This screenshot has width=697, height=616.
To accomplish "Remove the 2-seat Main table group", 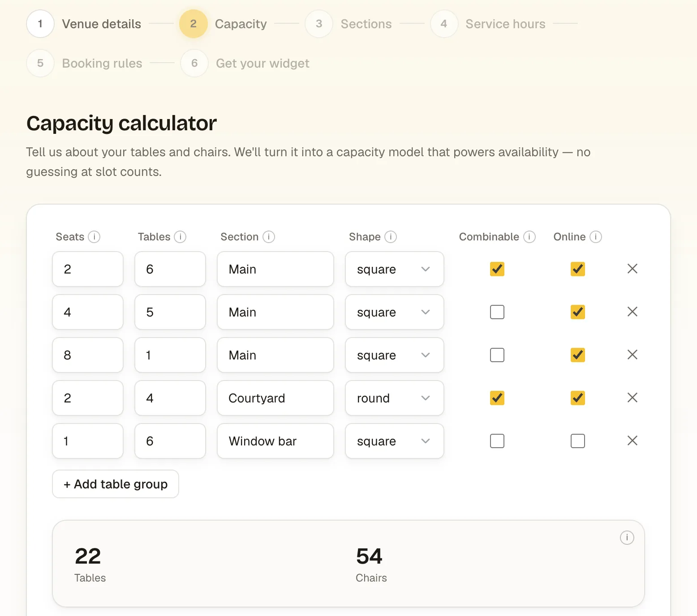I will pyautogui.click(x=632, y=269).
